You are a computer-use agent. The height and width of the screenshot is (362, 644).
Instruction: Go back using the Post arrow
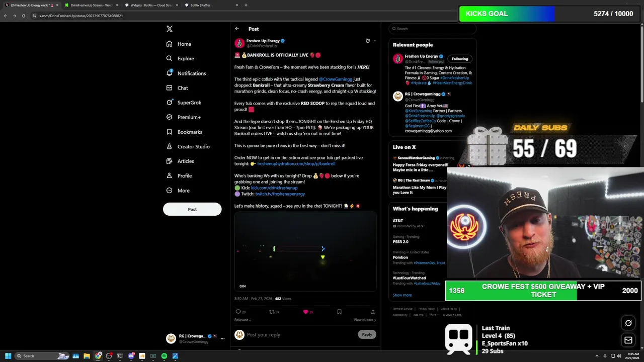point(237,29)
